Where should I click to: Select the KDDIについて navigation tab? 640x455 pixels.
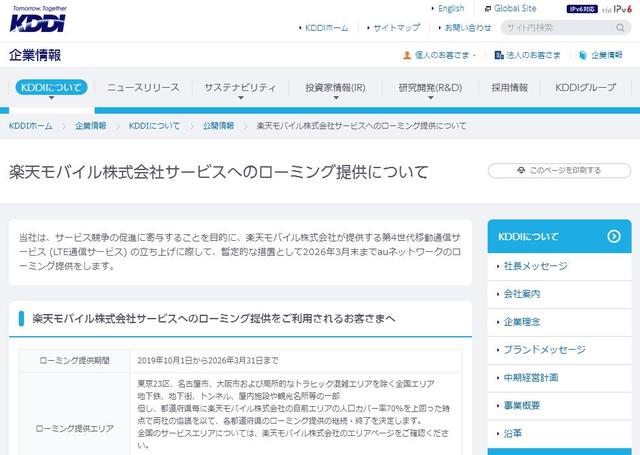coord(51,87)
